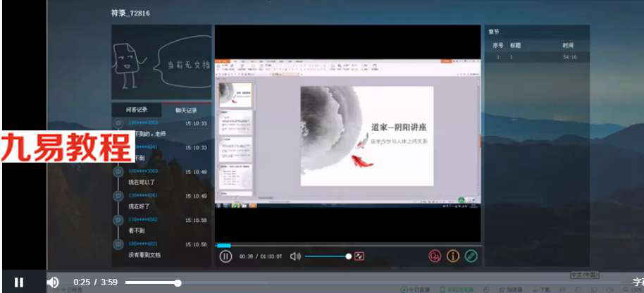Select the fourth slide thumbnail in the presentation
644x293 pixels.
coord(236,177)
